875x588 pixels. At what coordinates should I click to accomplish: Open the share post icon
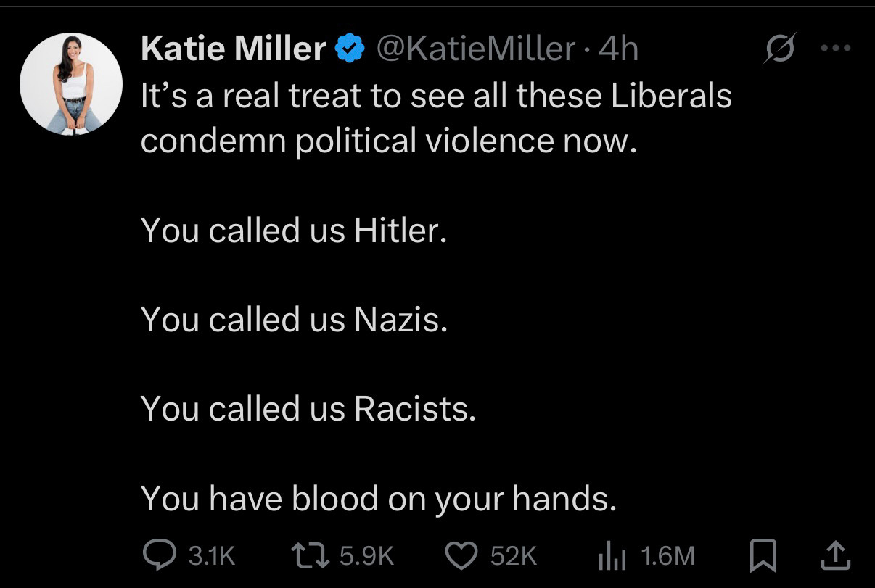tap(835, 555)
